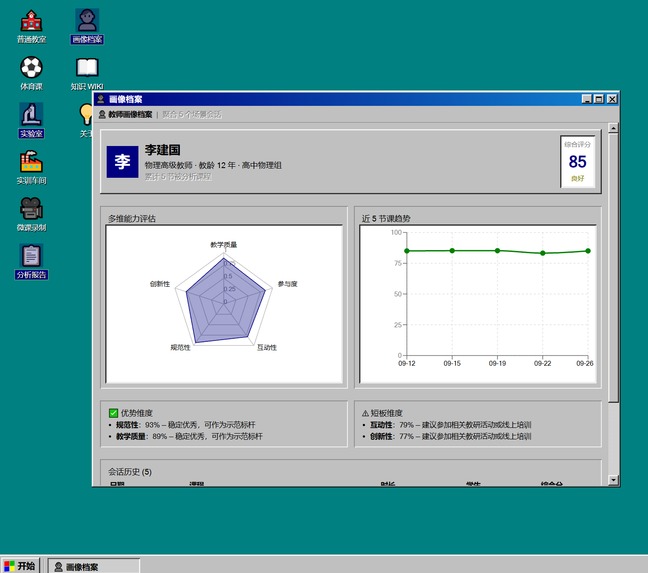Screen dimensions: 648x573
Task: Open the 分析报告 clipboard icon
Action: [x=31, y=262]
